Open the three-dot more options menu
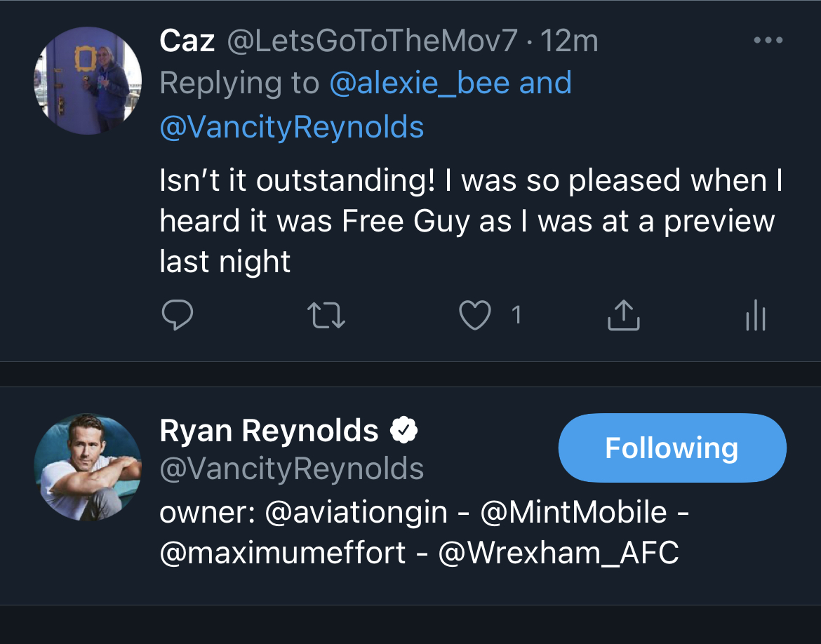 768,41
